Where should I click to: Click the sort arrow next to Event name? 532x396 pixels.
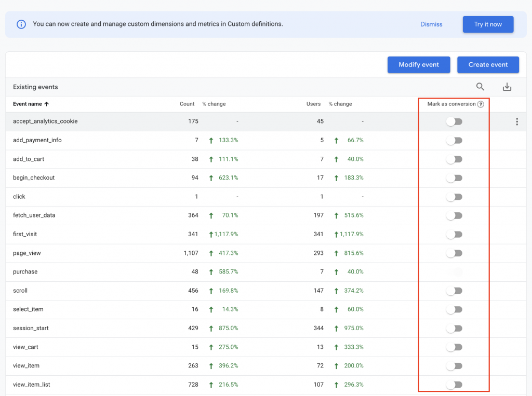(x=47, y=104)
